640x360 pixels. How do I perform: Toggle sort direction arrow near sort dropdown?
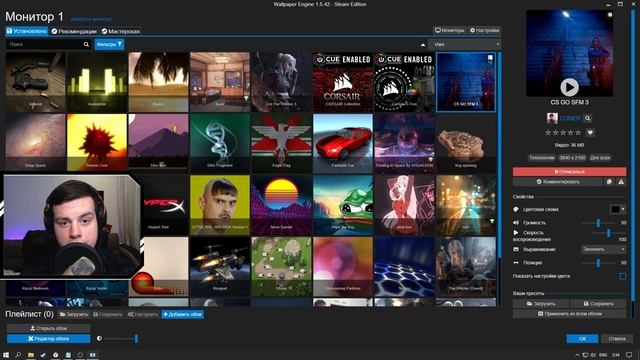[423, 44]
